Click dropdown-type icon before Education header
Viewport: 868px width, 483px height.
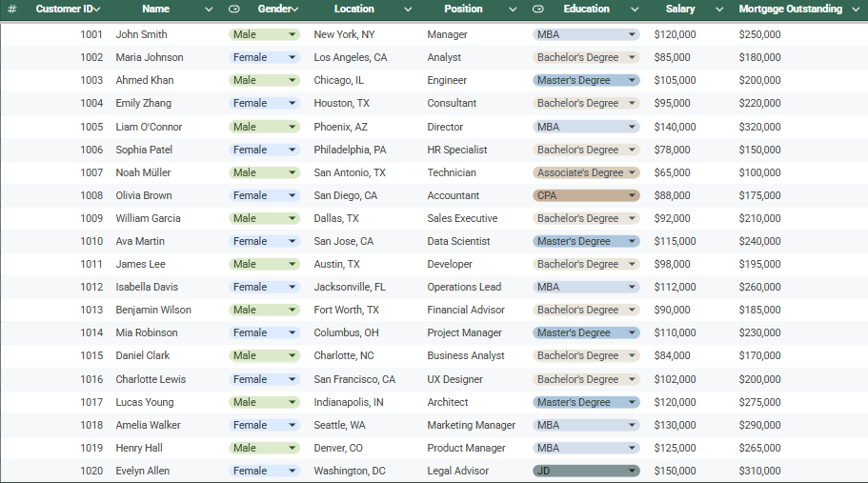[538, 9]
